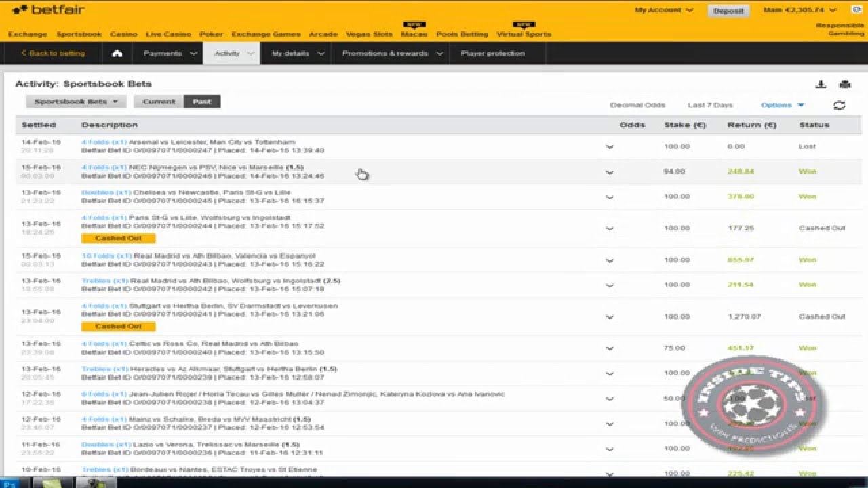Open Exchange Games
Screen dimensions: 868x488
(266, 34)
